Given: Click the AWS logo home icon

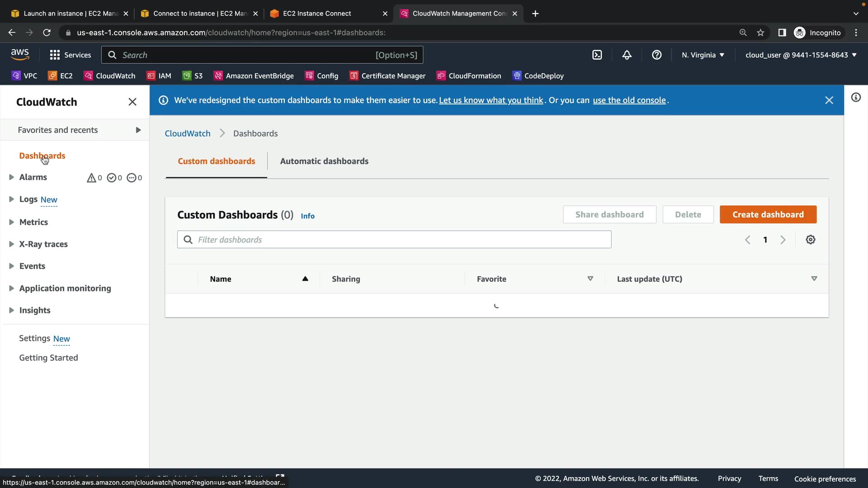Looking at the screenshot, I should 20,54.
